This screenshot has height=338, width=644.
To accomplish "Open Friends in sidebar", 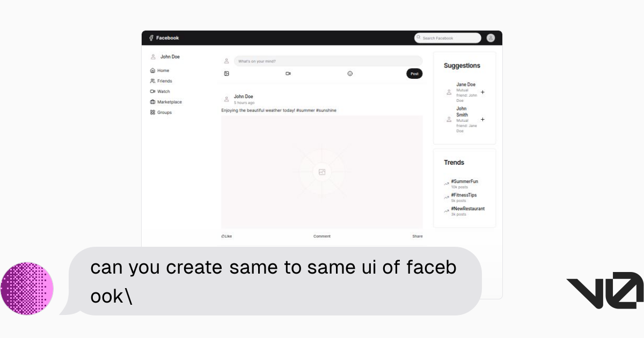I will 161,81.
